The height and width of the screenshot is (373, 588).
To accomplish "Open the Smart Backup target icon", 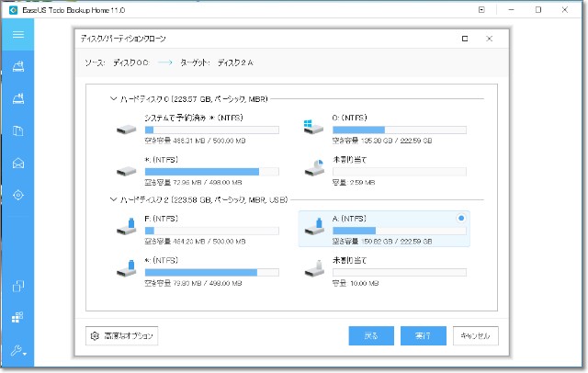I will (x=17, y=195).
